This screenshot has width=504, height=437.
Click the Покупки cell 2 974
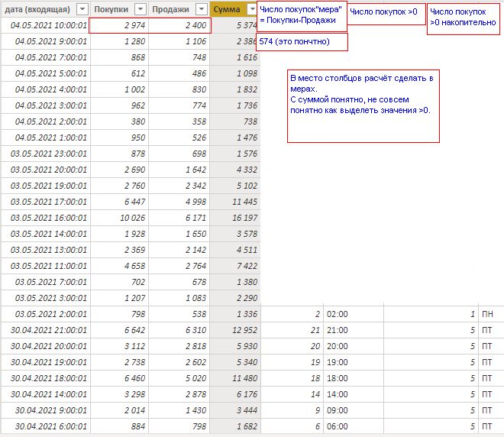click(x=119, y=25)
